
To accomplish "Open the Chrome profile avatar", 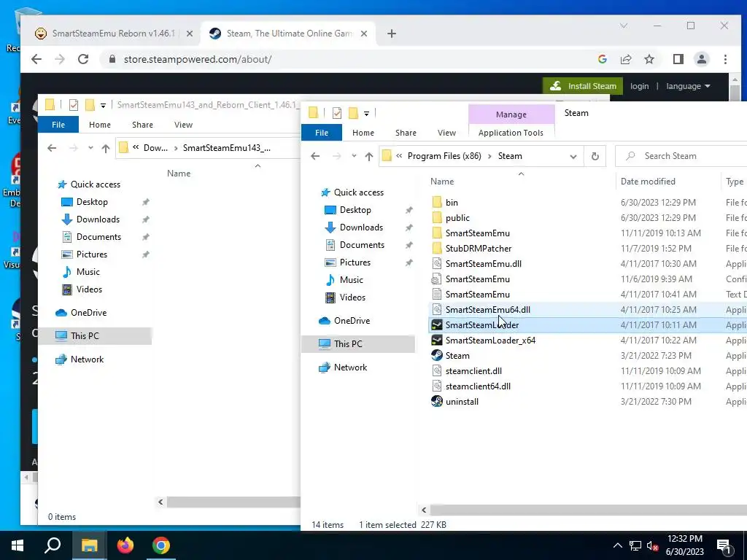I will [701, 59].
